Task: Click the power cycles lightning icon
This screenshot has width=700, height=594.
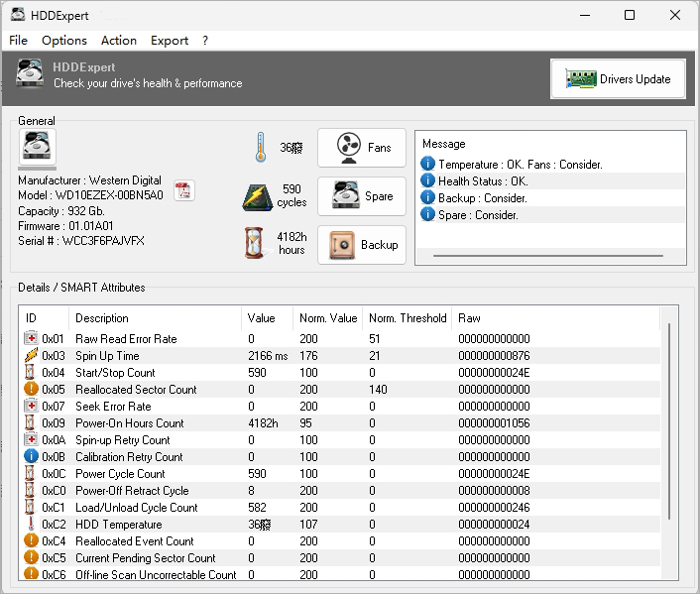Action: point(258,196)
